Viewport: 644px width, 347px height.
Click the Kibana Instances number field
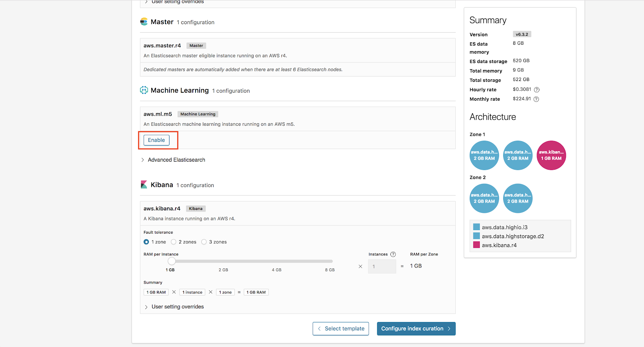click(382, 266)
